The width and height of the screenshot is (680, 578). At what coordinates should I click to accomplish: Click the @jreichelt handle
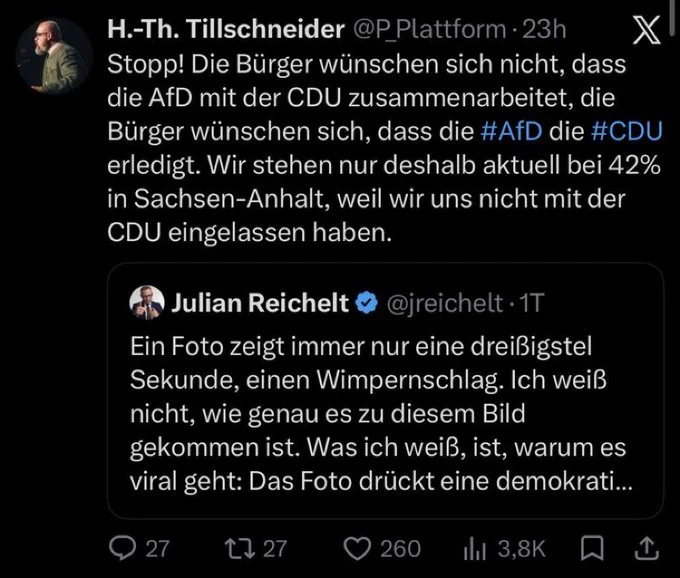(444, 303)
